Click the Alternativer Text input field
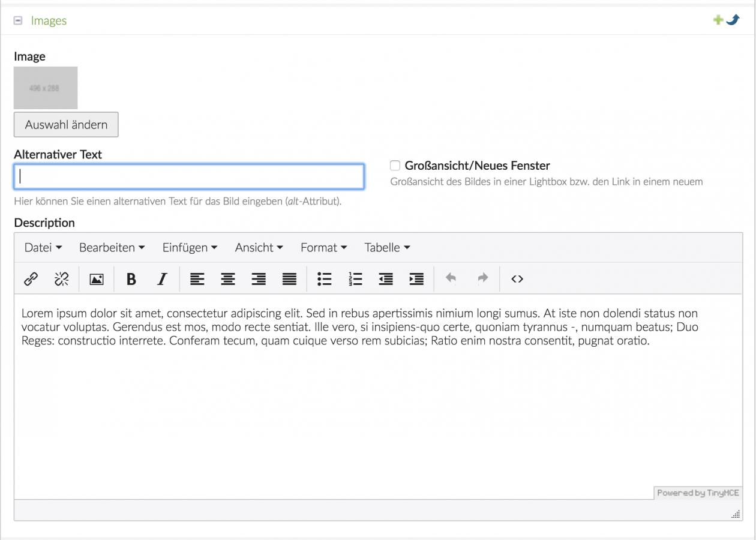The width and height of the screenshot is (756, 540). coord(189,176)
